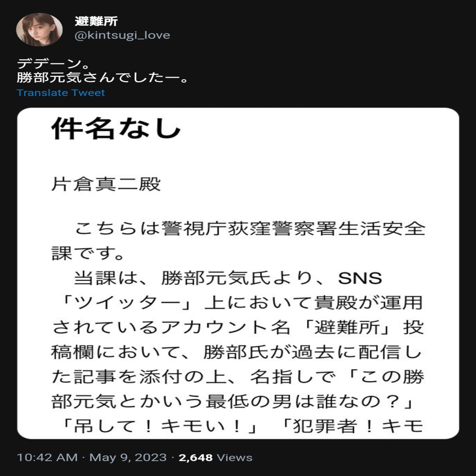Click the line starting with 部元気とかいう
Screen dimensions: 476x476
click(233, 402)
